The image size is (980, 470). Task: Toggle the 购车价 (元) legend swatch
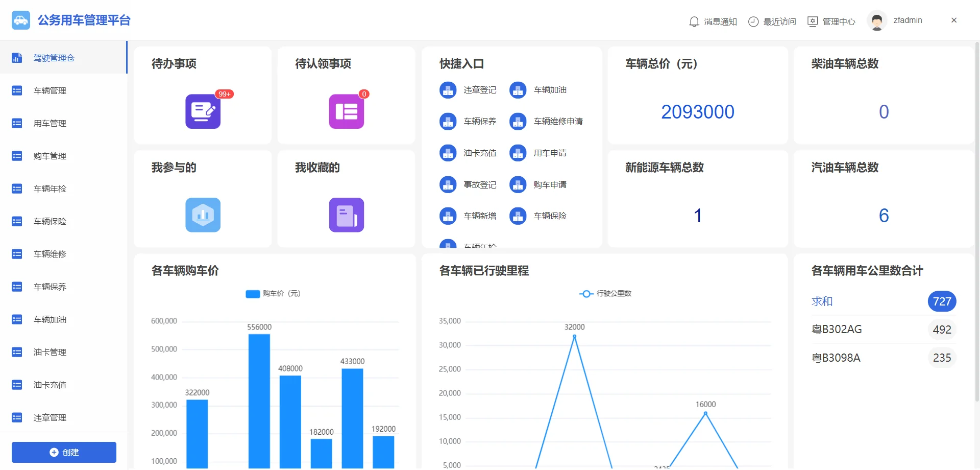pyautogui.click(x=253, y=294)
